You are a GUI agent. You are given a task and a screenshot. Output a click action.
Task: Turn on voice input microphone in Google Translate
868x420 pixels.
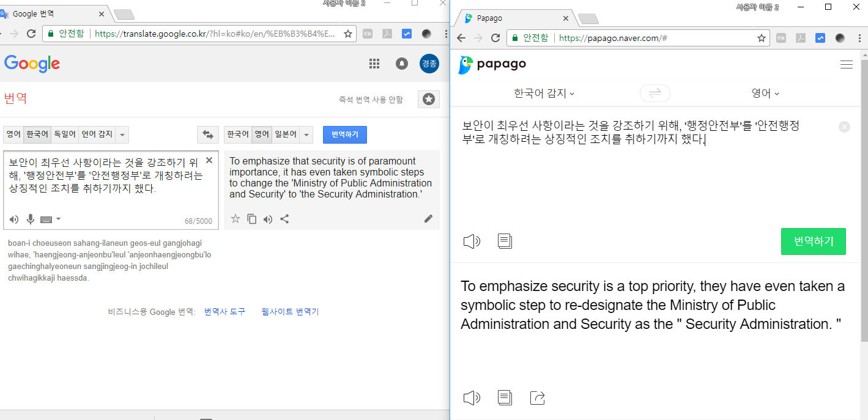(x=30, y=219)
